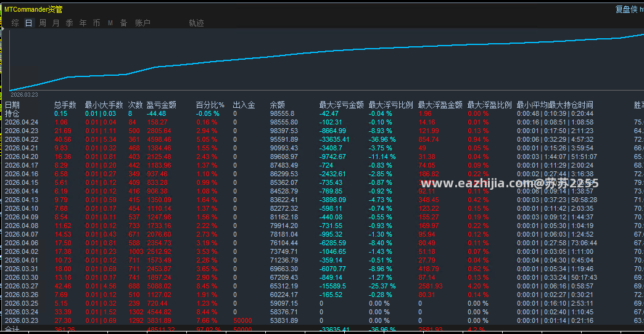This screenshot has height=334, width=644.
Task: Click max floating profit 854.74
Action: [428, 139]
